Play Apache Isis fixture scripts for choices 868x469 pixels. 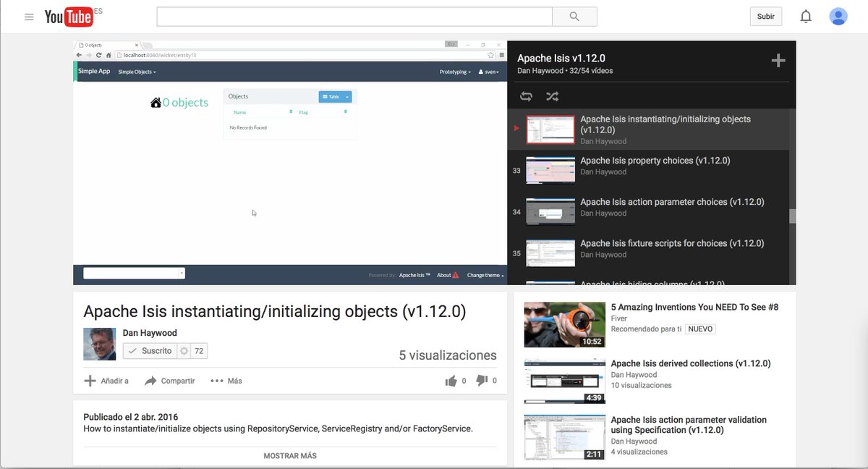[x=672, y=243]
